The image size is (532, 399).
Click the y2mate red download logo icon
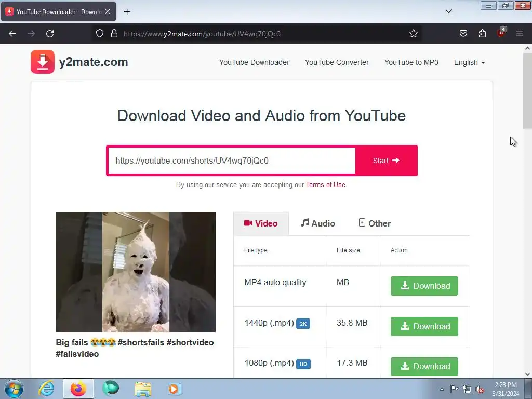pos(43,62)
